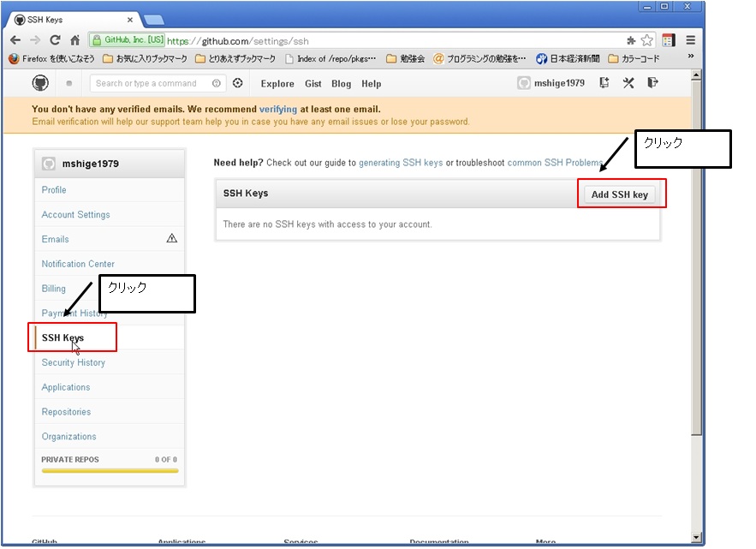This screenshot has height=549, width=756.
Task: Click the search help question-mark icon
Action: (217, 83)
